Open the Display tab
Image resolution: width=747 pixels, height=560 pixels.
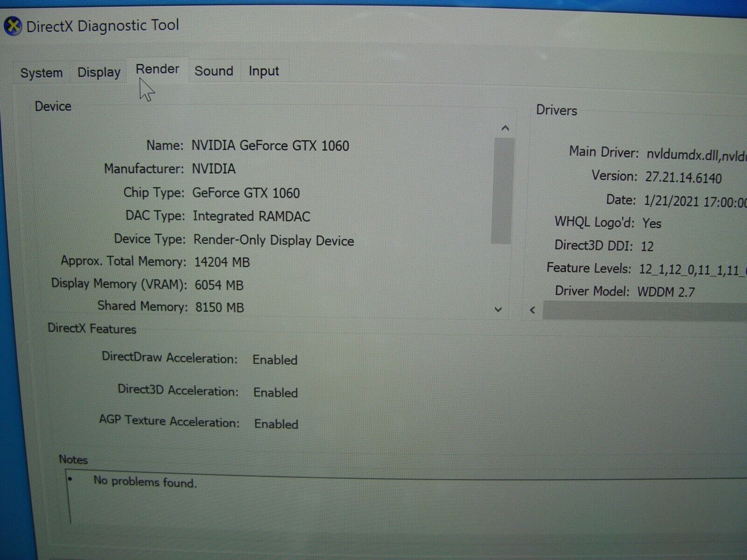[x=99, y=72]
